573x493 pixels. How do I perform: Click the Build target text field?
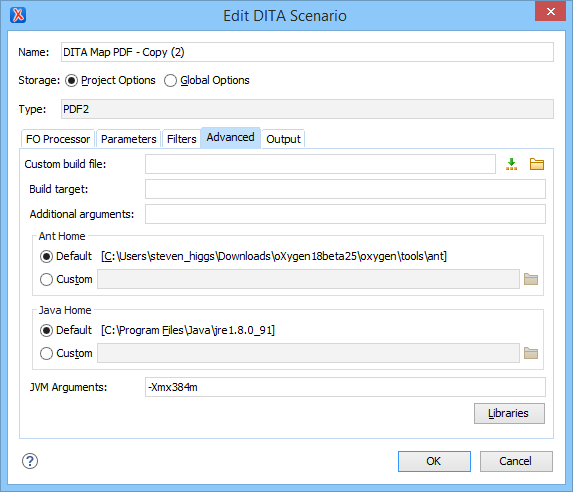click(x=345, y=189)
